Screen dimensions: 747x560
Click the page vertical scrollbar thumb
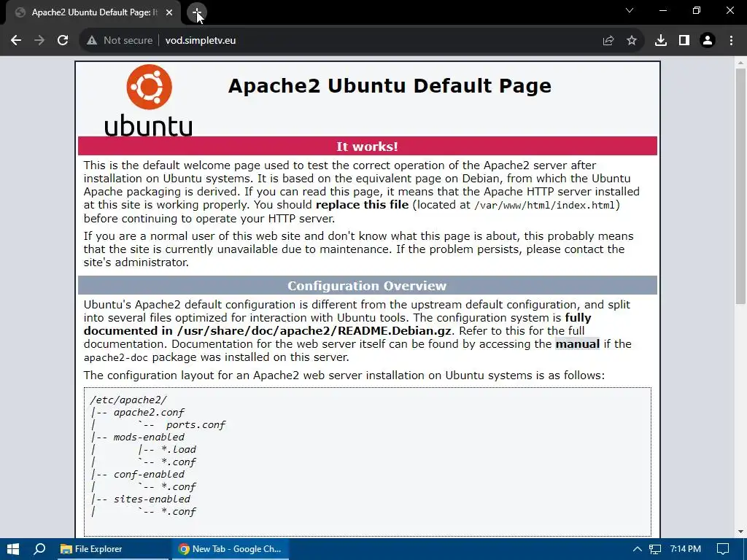click(x=740, y=186)
